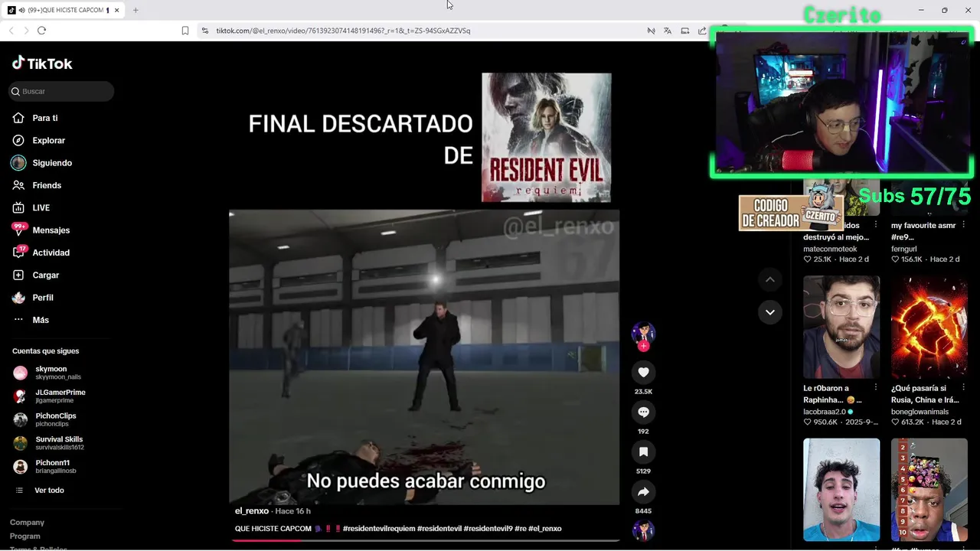Open Survival Skills followed account

(59, 443)
